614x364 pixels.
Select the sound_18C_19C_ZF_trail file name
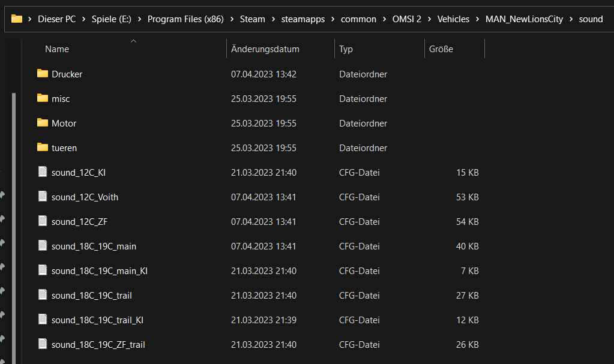(98, 344)
